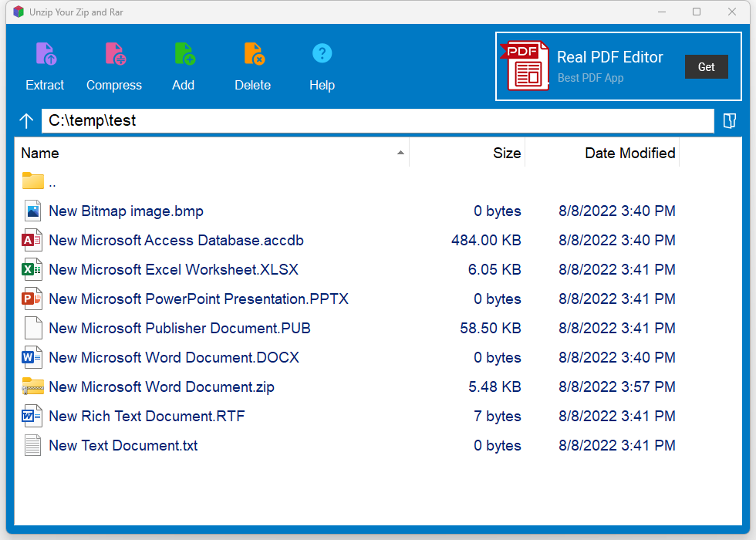Select the parent folder ".." entry

click(x=52, y=182)
